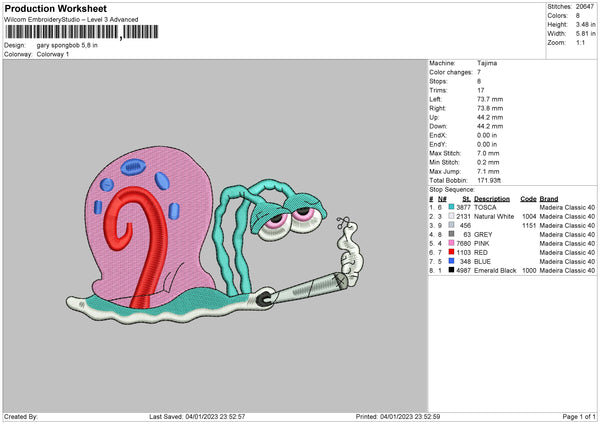Click the Emerald Black color swatch
This screenshot has height=424, width=600.
(452, 270)
